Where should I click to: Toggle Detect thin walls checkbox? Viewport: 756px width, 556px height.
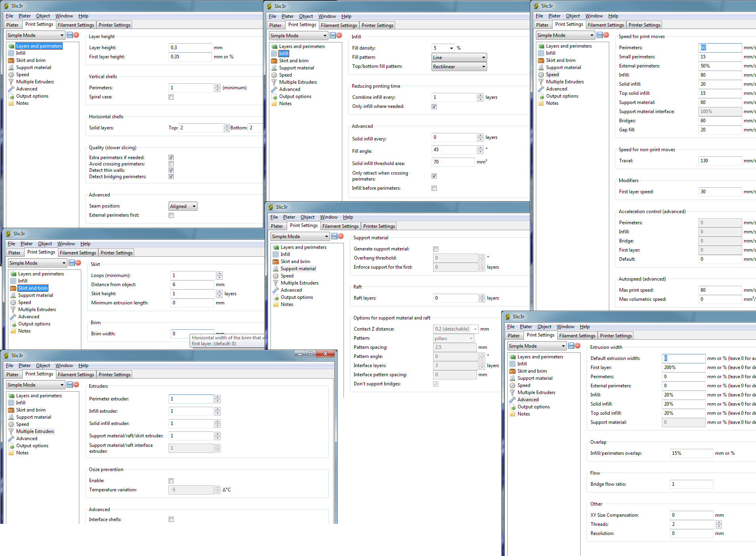(x=171, y=170)
